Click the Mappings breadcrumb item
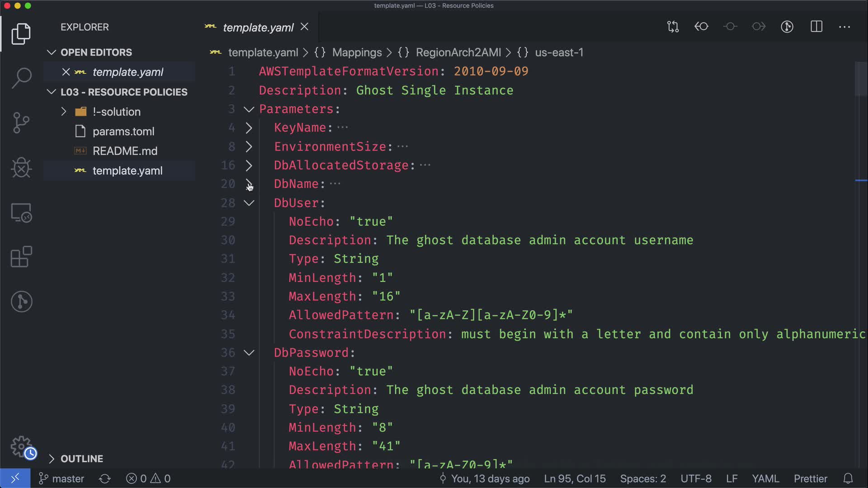Image resolution: width=868 pixels, height=488 pixels. (357, 52)
